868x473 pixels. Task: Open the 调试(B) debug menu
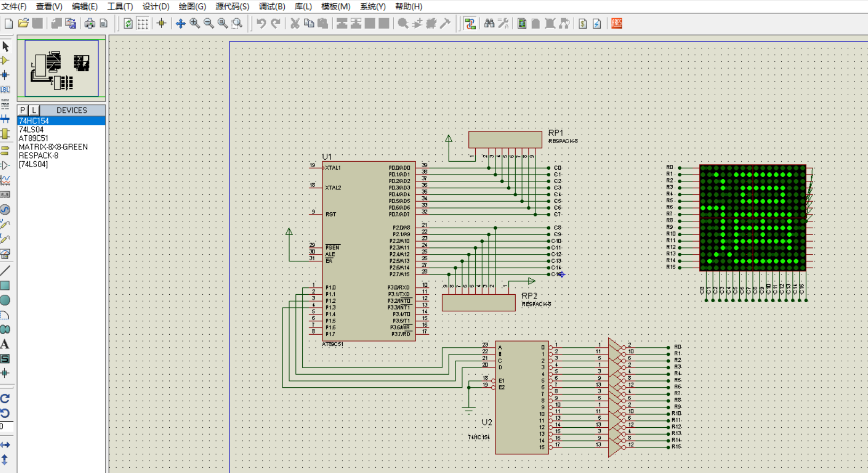[x=271, y=6]
